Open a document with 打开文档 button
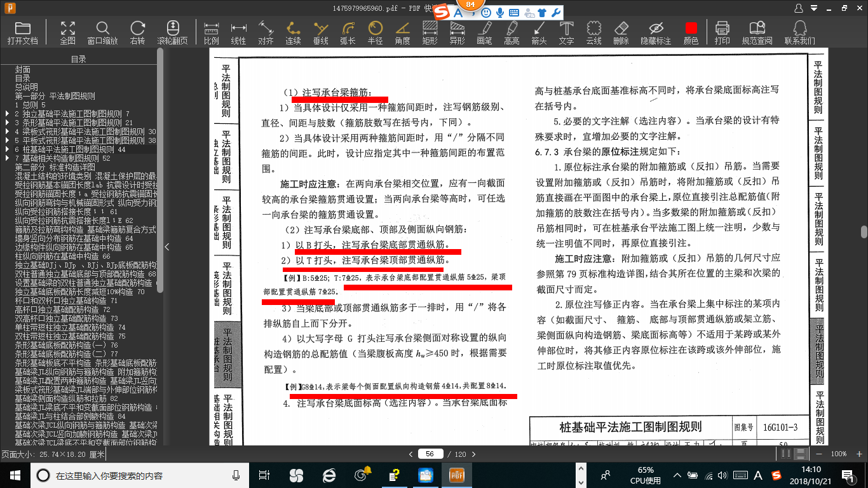The width and height of the screenshot is (868, 488). pos(23,33)
